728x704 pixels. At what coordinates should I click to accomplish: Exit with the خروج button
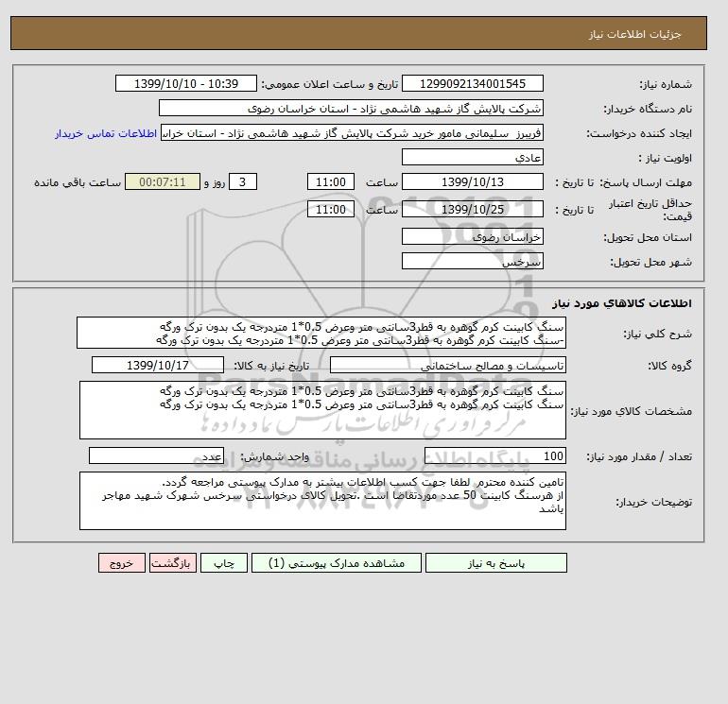[122, 562]
